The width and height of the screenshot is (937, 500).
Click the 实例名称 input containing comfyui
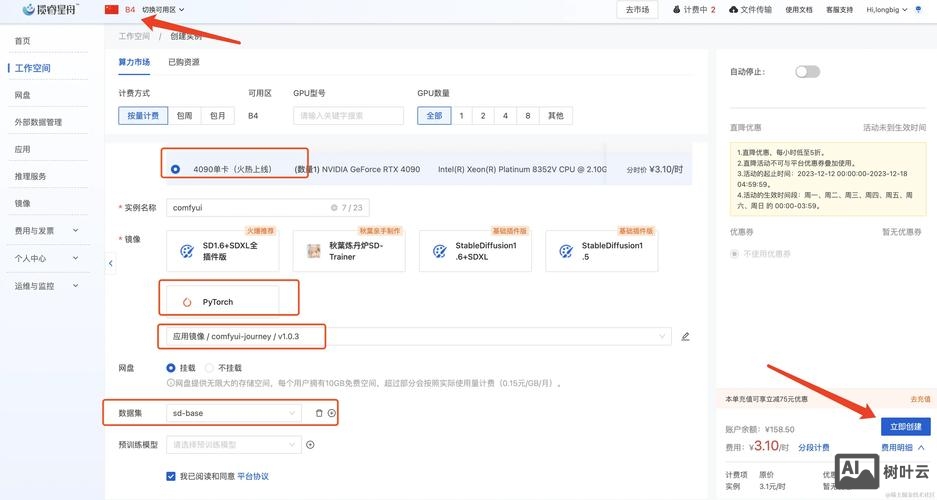(x=268, y=208)
